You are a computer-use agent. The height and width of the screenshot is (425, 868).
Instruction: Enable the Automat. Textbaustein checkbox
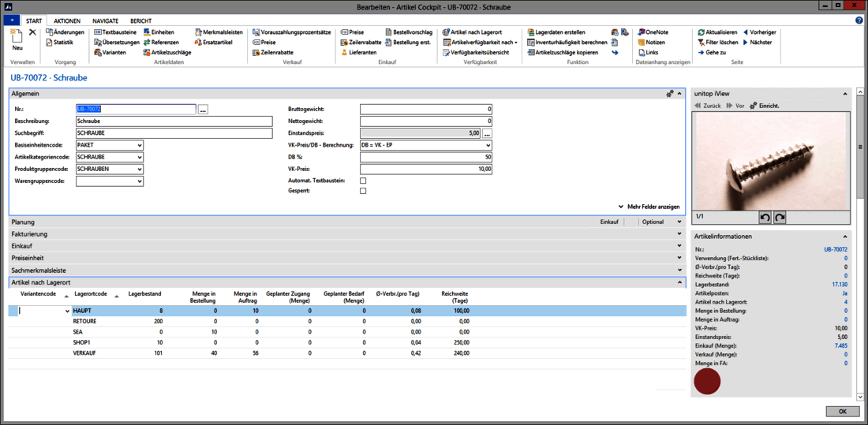pyautogui.click(x=363, y=181)
